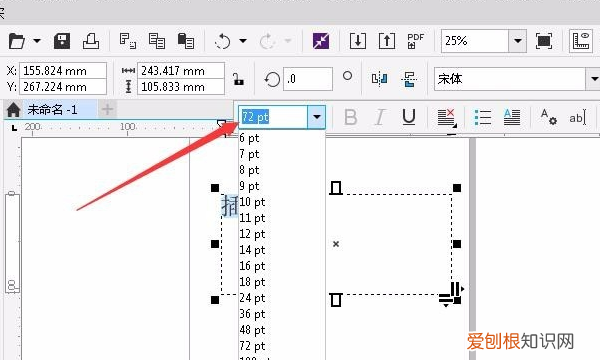Toggle the bulleted list icon
This screenshot has width=600, height=360.
[x=483, y=117]
